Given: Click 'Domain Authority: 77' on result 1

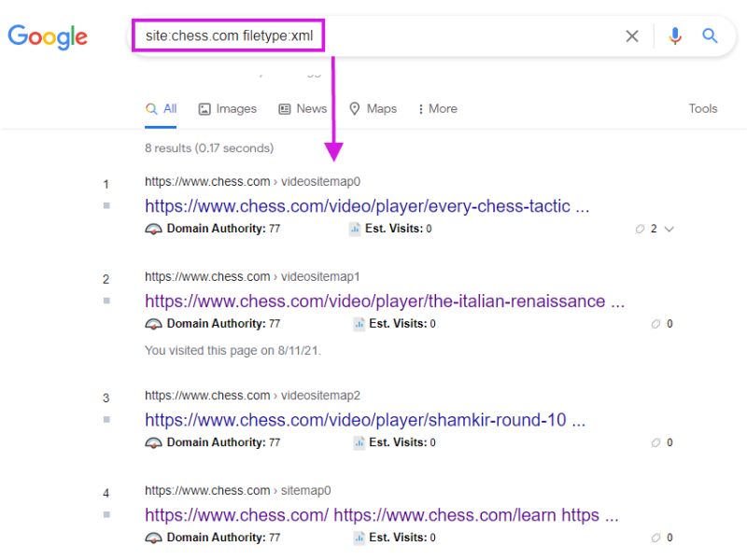Looking at the screenshot, I should (x=223, y=229).
